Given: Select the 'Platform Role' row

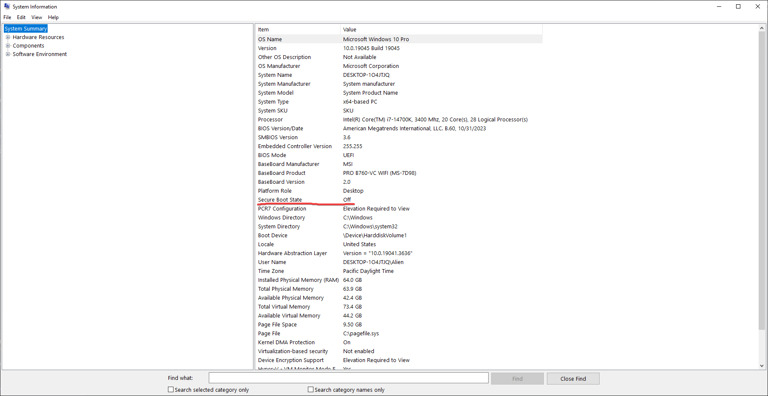Looking at the screenshot, I should click(399, 191).
